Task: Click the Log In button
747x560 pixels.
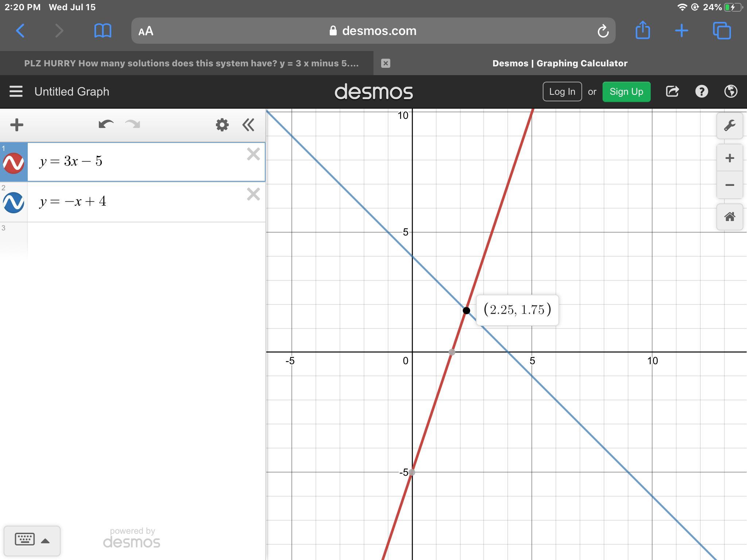Action: 562,92
